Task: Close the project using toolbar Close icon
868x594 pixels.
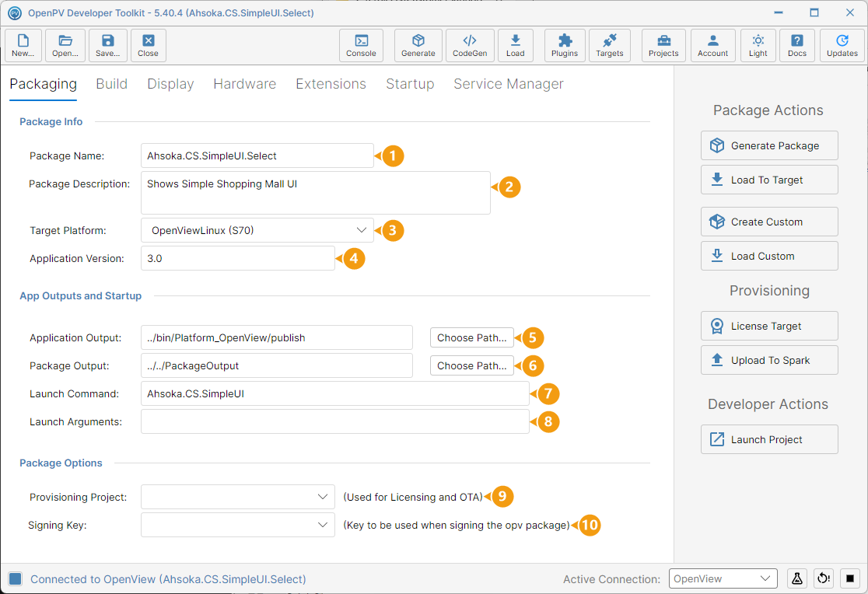Action: [148, 45]
